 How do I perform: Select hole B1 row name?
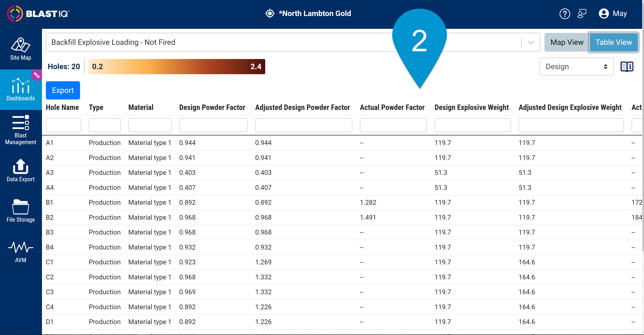(49, 202)
